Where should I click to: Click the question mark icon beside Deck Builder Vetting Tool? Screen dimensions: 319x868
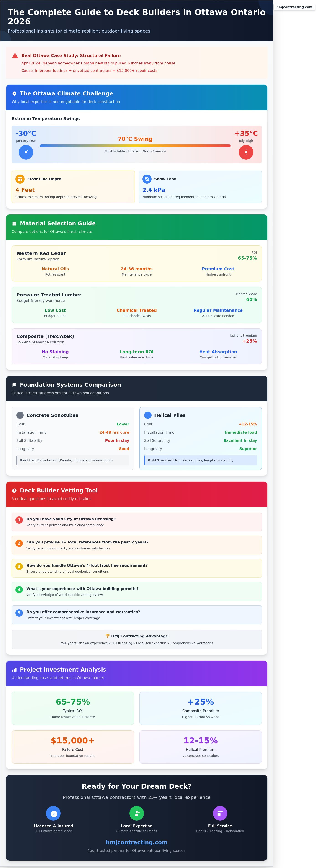(x=14, y=491)
